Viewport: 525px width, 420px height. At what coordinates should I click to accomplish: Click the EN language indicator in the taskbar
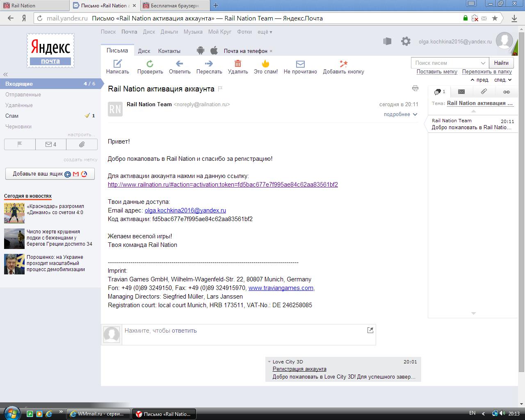pyautogui.click(x=472, y=413)
